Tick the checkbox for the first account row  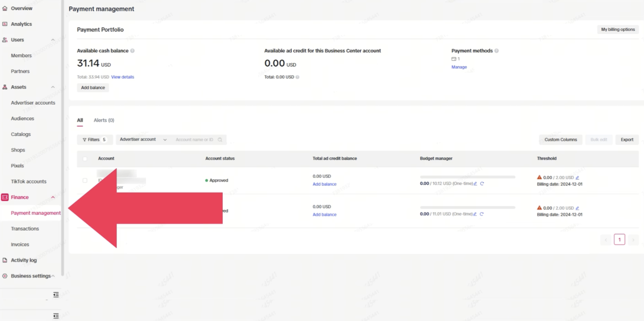(x=85, y=180)
